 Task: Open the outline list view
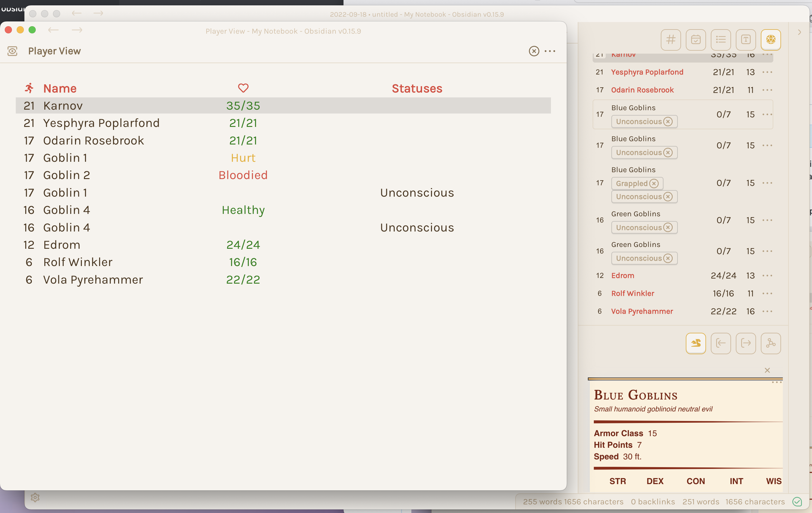721,40
